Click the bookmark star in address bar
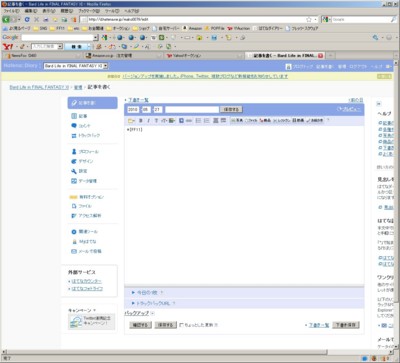The image size is (400, 363). [309, 20]
